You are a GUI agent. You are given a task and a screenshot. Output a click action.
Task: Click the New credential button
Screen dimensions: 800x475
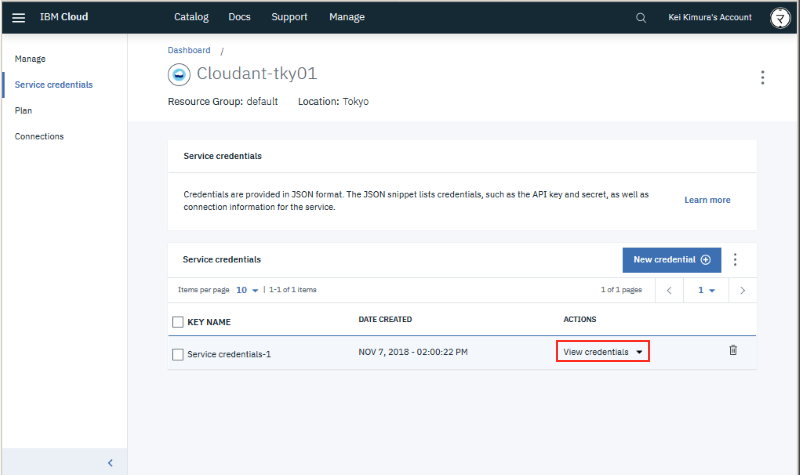point(671,260)
